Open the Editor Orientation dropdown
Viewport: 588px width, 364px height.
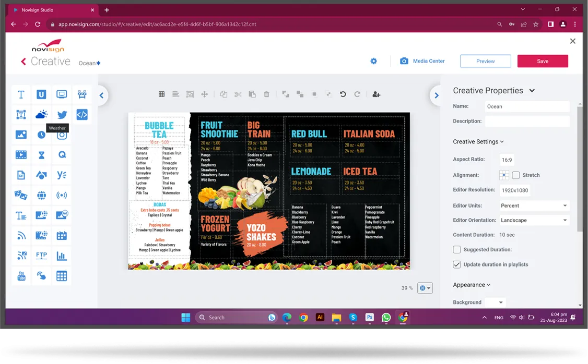[534, 220]
